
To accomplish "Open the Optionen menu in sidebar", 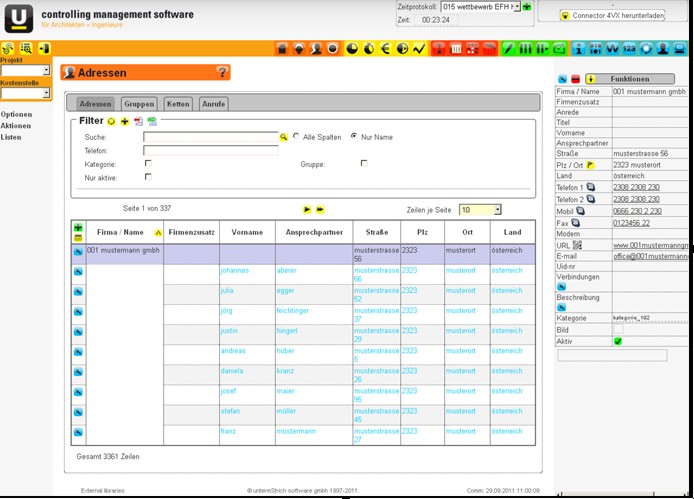I will [x=16, y=114].
